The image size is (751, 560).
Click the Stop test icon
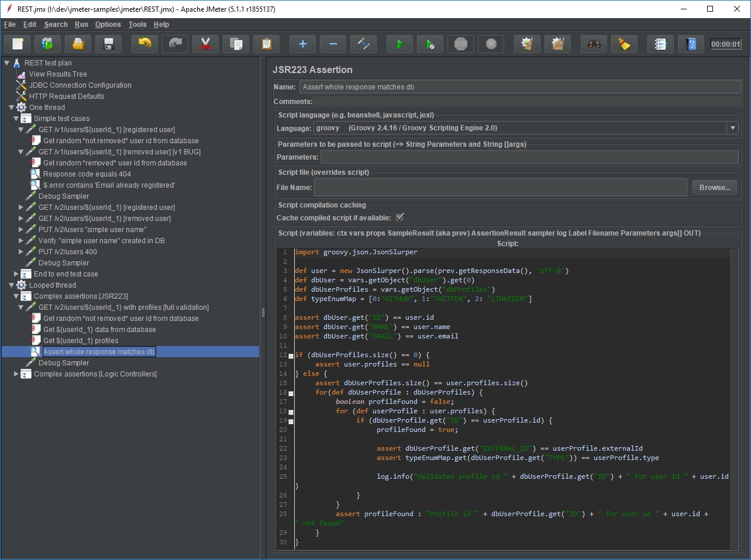pyautogui.click(x=461, y=44)
